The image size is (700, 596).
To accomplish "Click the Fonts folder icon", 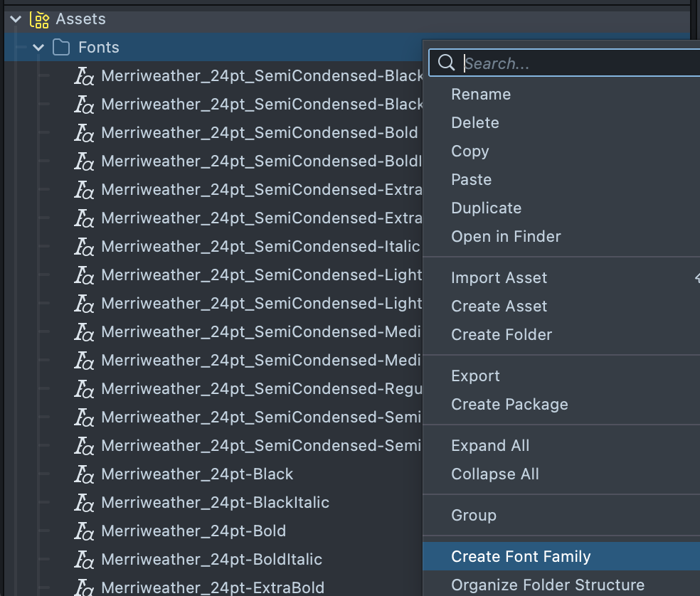I will [x=62, y=48].
